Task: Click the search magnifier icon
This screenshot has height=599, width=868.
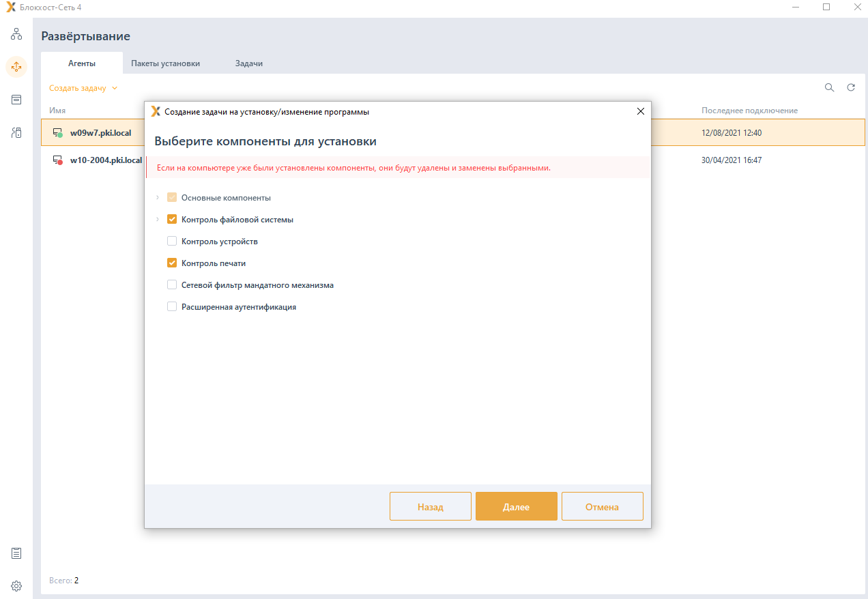Action: click(829, 87)
